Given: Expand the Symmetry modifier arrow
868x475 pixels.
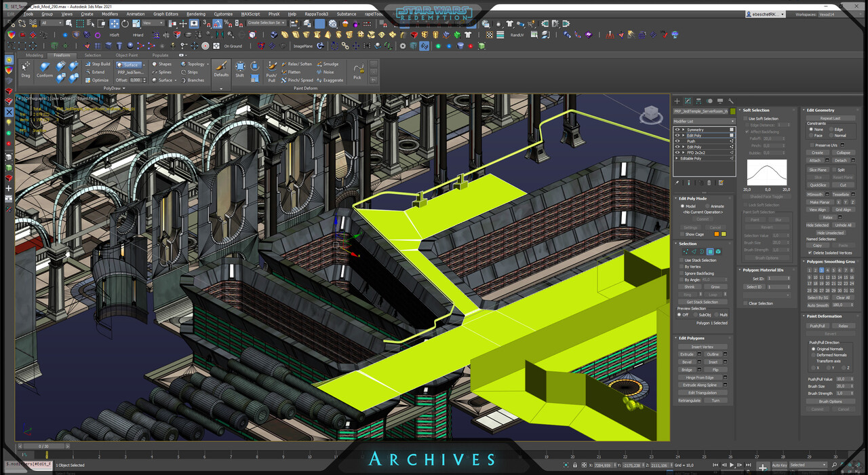Looking at the screenshot, I should coord(684,130).
